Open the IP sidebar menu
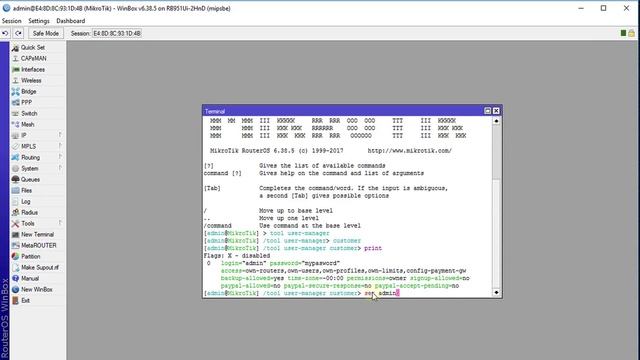Screen dimensions: 640x360 38,136
